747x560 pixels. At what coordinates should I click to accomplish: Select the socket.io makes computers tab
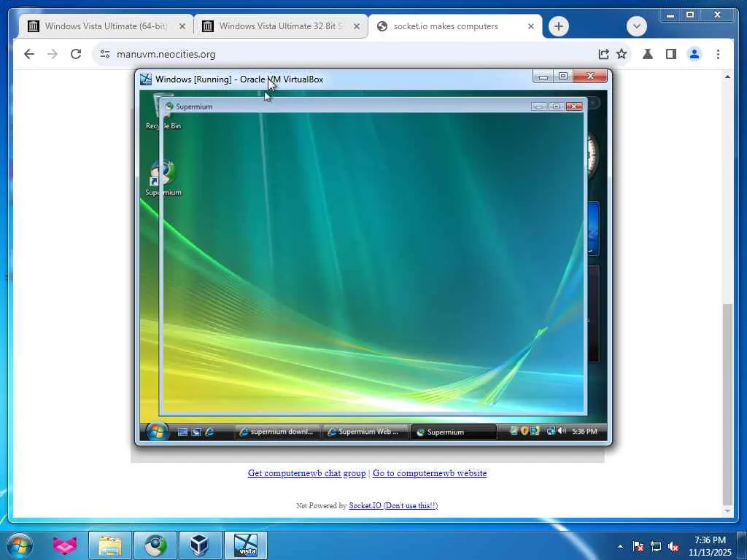pos(455,26)
